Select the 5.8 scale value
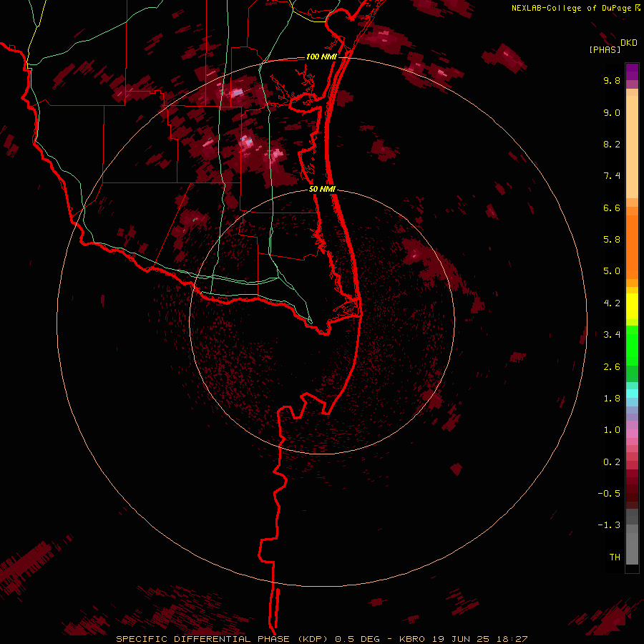 click(612, 240)
